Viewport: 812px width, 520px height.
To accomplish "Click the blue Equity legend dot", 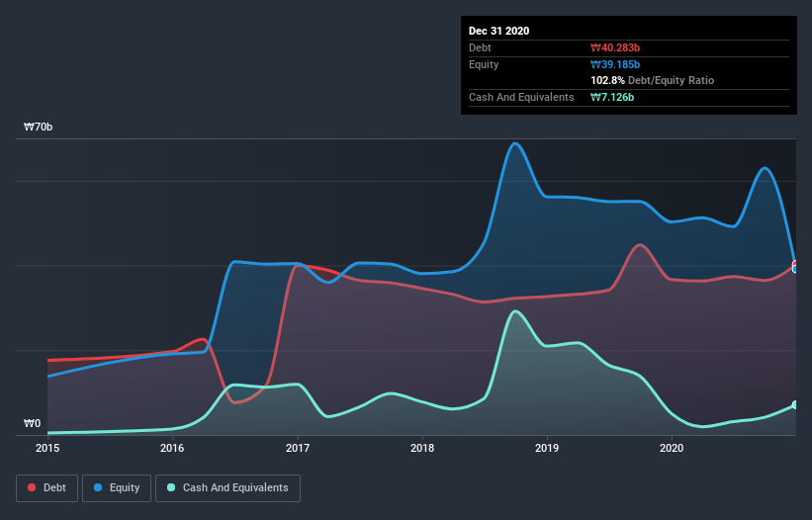I will (98, 487).
